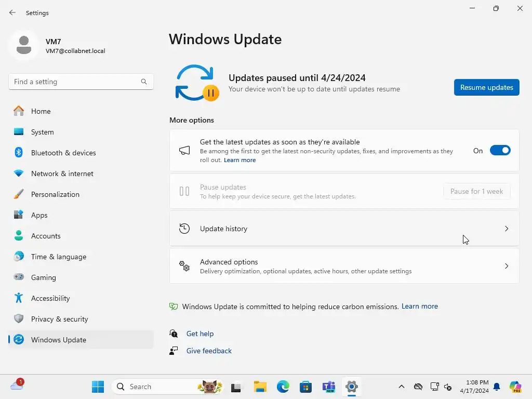Click the Gaming controller icon in sidebar

(x=19, y=277)
